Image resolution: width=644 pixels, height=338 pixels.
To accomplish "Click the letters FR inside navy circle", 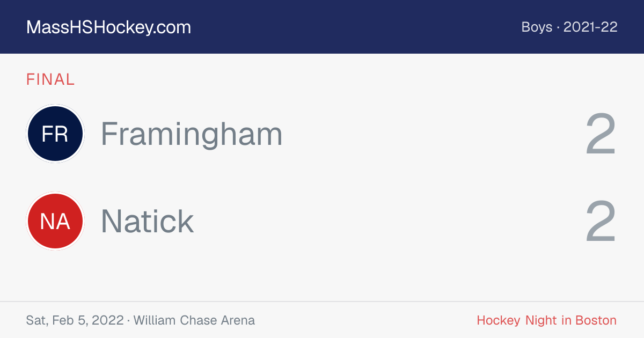I will [55, 134].
